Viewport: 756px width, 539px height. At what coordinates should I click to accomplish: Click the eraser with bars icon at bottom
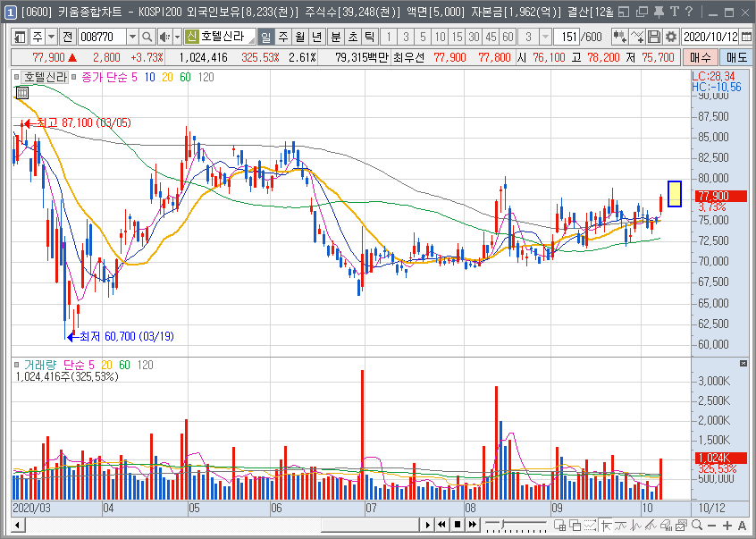pyautogui.click(x=667, y=525)
